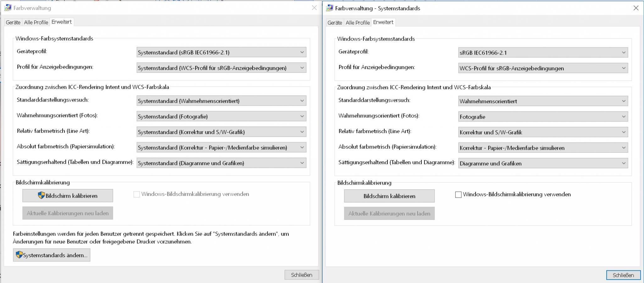Click Aktuelle Kalibrierungen neu laden in the Systemstandards window
644x283 pixels.
pyautogui.click(x=389, y=214)
